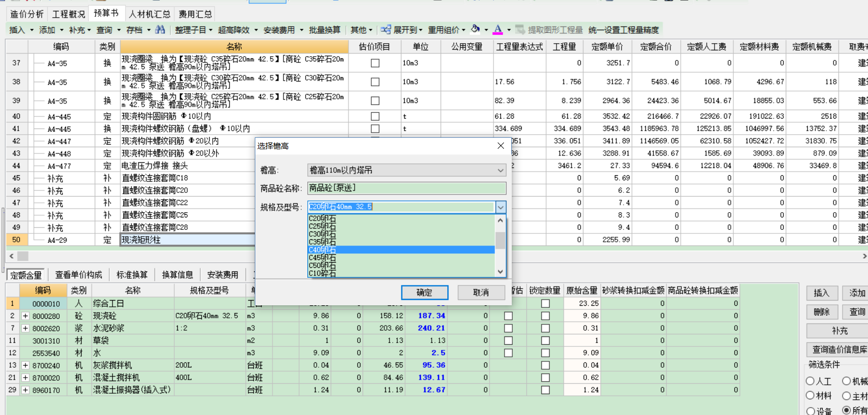868x415 pixels.
Task: Click 批量换算 in the toolbar
Action: coord(325,30)
